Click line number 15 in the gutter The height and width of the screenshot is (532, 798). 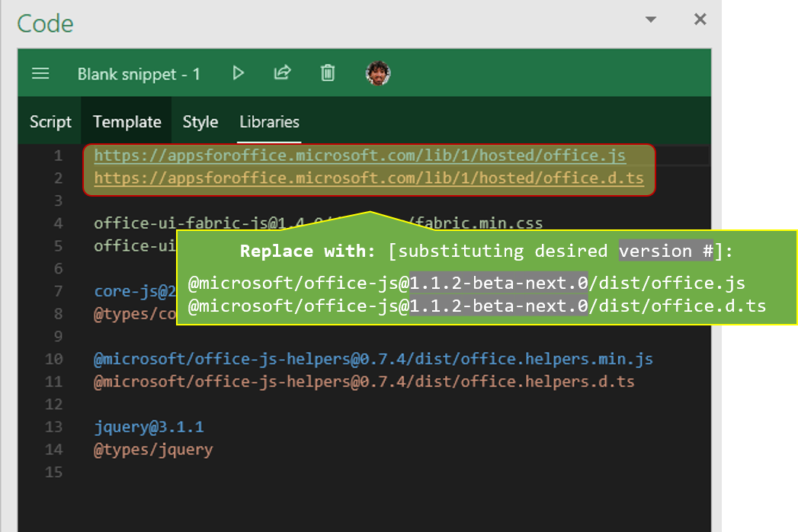click(x=53, y=472)
